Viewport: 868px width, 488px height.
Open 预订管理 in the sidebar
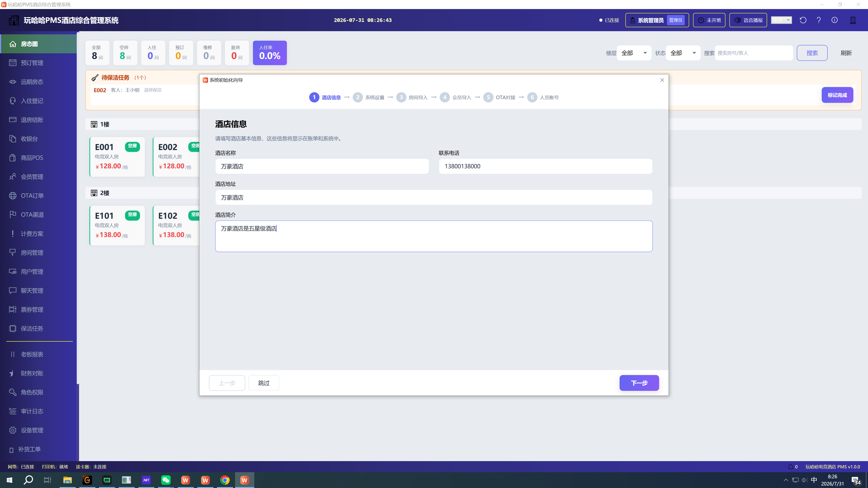(38, 63)
